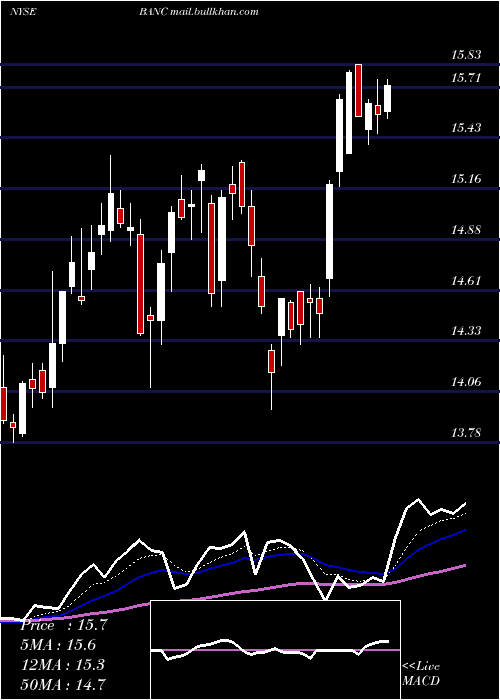
Task: Select the 14.33 price level label
Action: pyautogui.click(x=466, y=331)
